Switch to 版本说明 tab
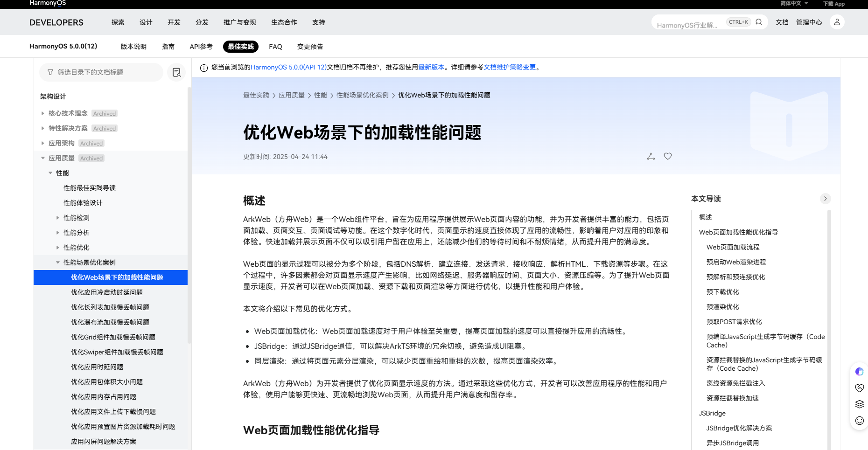Screen dimensions: 868x450 click(133, 47)
